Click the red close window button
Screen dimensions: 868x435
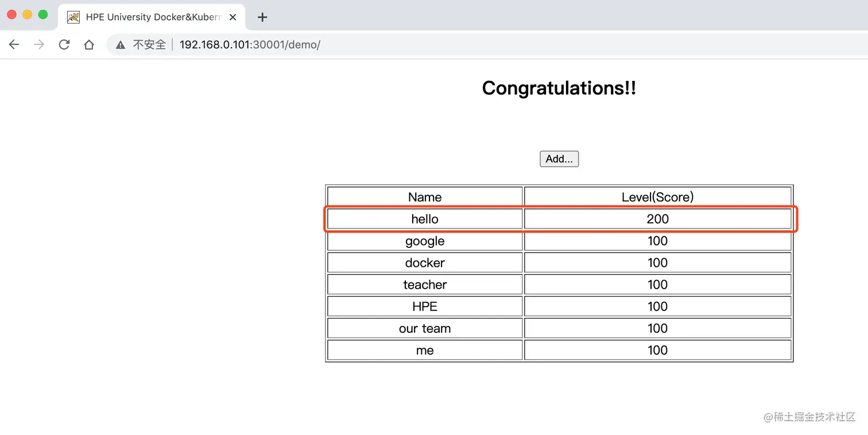(11, 14)
